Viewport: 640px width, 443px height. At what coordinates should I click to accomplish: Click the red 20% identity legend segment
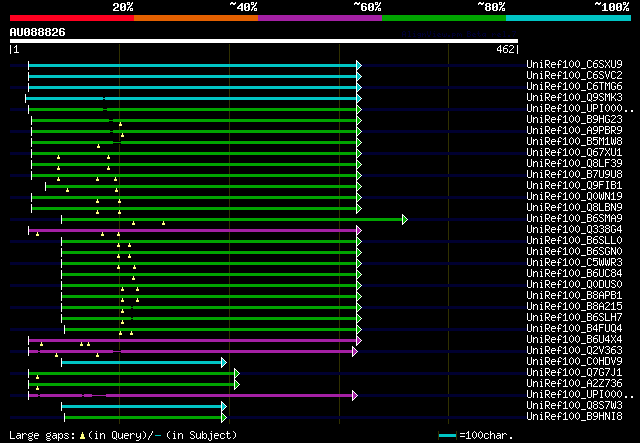72,18
